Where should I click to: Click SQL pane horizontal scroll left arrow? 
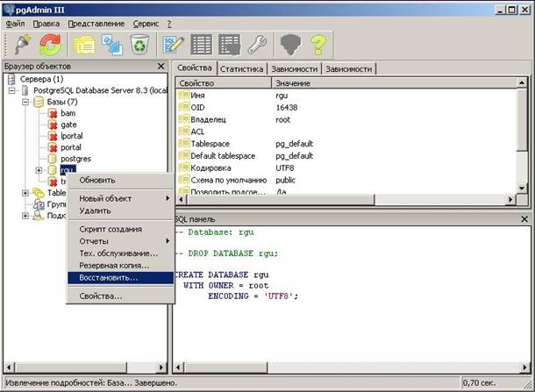pos(178,367)
